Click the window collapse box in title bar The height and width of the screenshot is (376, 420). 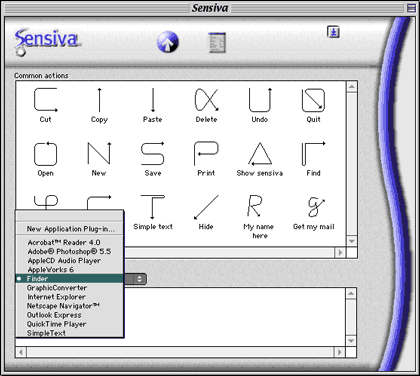[411, 8]
